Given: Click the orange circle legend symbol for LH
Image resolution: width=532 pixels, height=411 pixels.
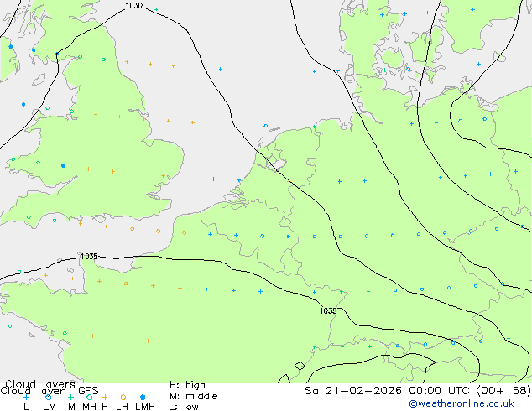Looking at the screenshot, I should coord(123,397).
